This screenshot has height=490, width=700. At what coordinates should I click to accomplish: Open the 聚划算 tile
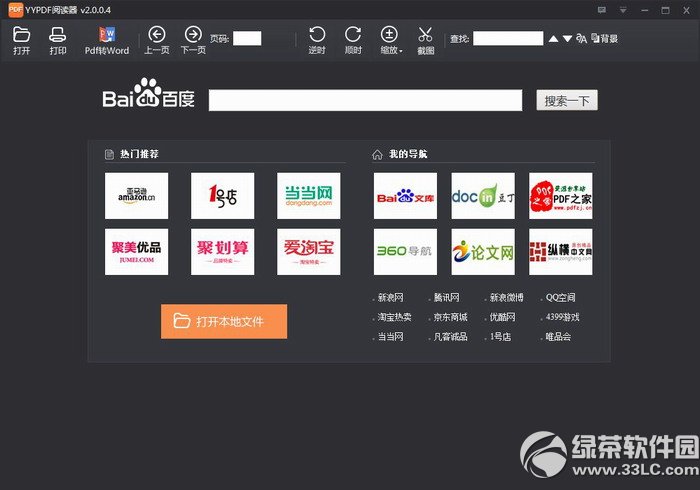click(x=223, y=252)
